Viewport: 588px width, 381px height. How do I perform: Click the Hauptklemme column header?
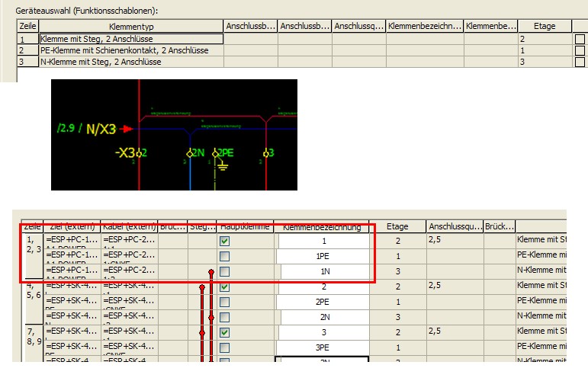coord(245,226)
